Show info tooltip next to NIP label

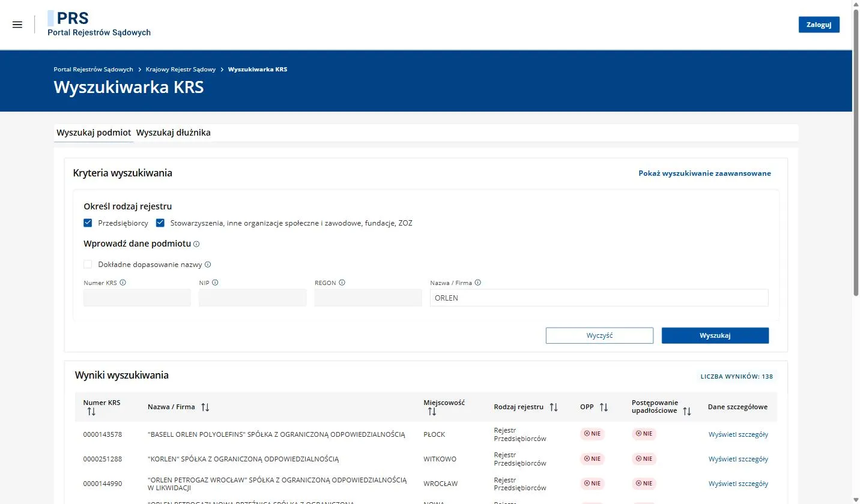(215, 283)
